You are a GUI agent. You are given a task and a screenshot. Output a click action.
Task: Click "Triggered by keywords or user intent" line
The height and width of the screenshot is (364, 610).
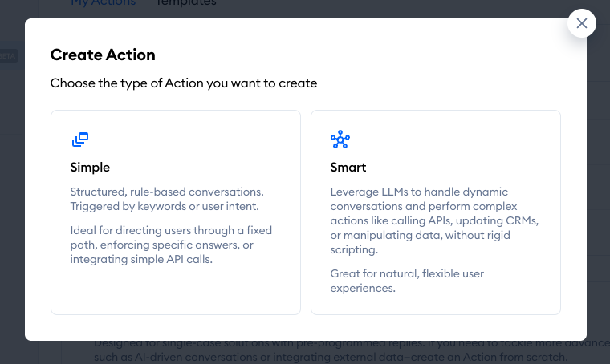click(165, 206)
